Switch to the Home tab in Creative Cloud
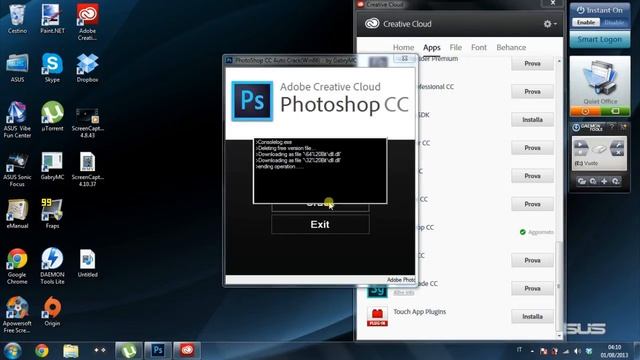The image size is (640, 360). point(403,47)
